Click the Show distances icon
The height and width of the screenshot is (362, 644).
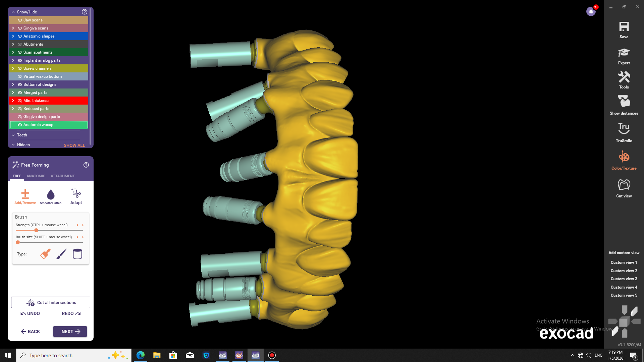(624, 102)
